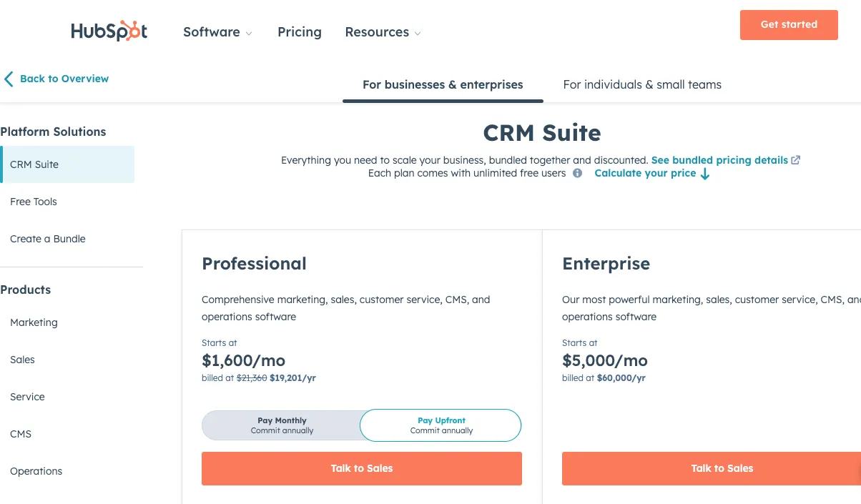The image size is (861, 504).
Task: Switch to For individuals & small teams tab
Action: [x=642, y=84]
